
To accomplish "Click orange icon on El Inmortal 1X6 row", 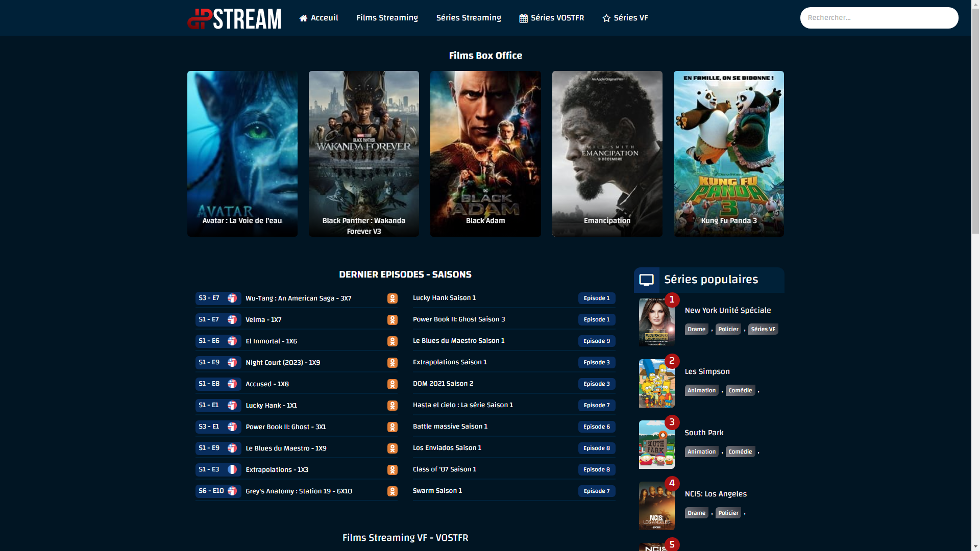I will point(392,341).
